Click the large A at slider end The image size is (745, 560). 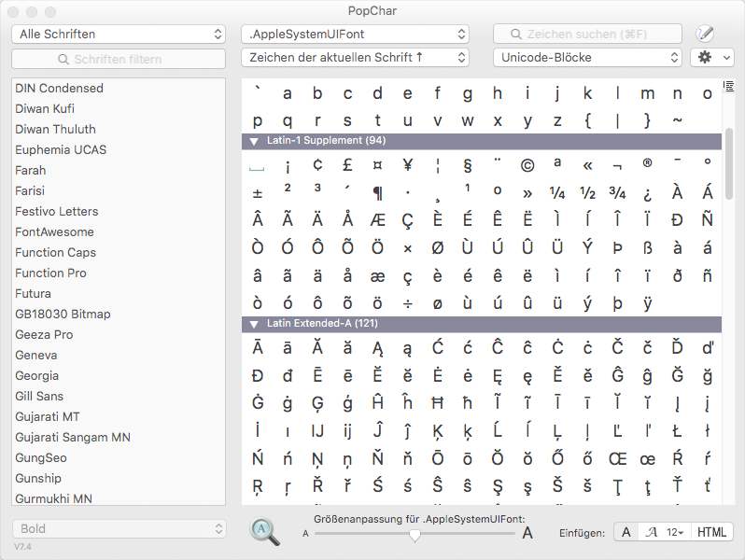click(x=527, y=534)
